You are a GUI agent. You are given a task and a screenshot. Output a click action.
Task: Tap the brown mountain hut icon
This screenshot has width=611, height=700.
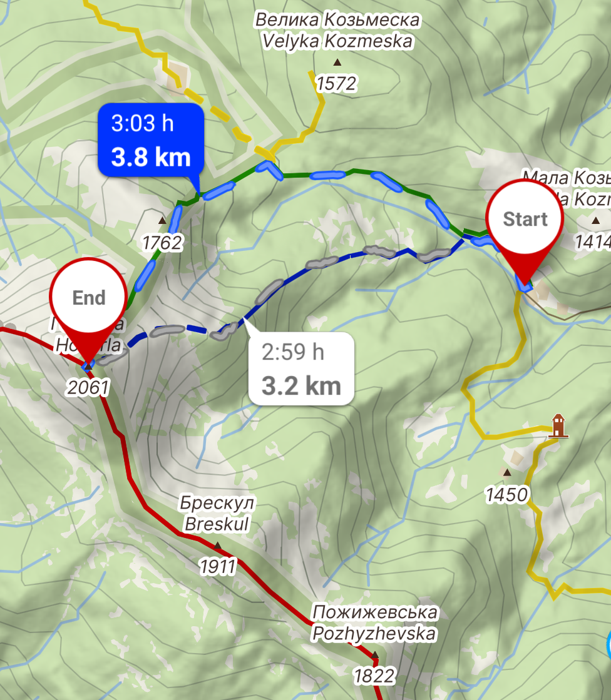[558, 426]
